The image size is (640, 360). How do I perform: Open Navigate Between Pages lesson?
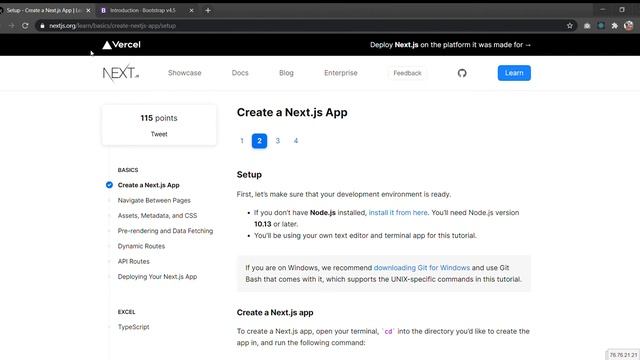pos(154,200)
